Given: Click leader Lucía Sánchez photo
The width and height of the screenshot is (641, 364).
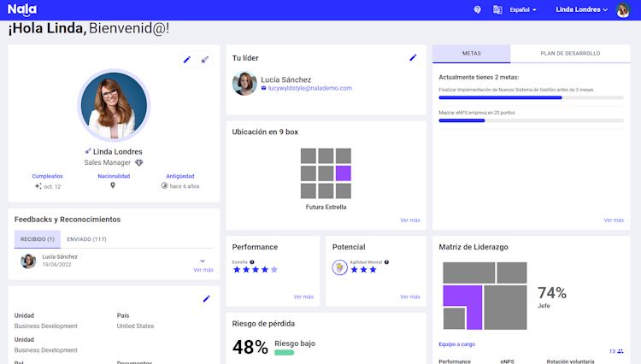Looking at the screenshot, I should (x=244, y=84).
